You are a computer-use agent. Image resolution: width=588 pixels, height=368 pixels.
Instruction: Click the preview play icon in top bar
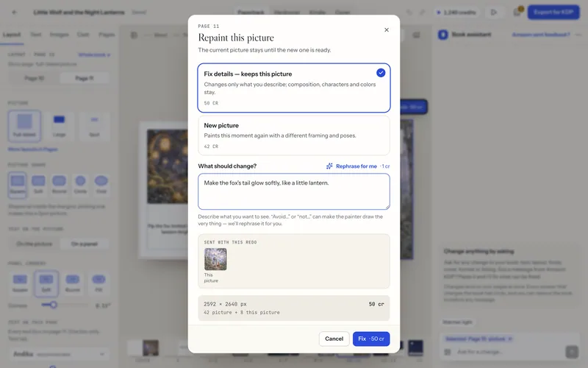pos(494,13)
